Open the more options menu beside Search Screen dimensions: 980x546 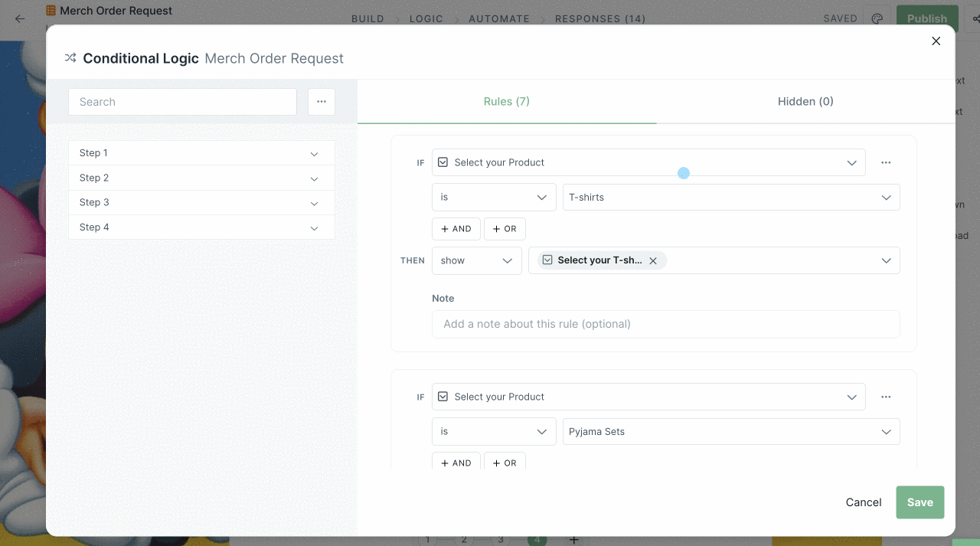pyautogui.click(x=322, y=101)
